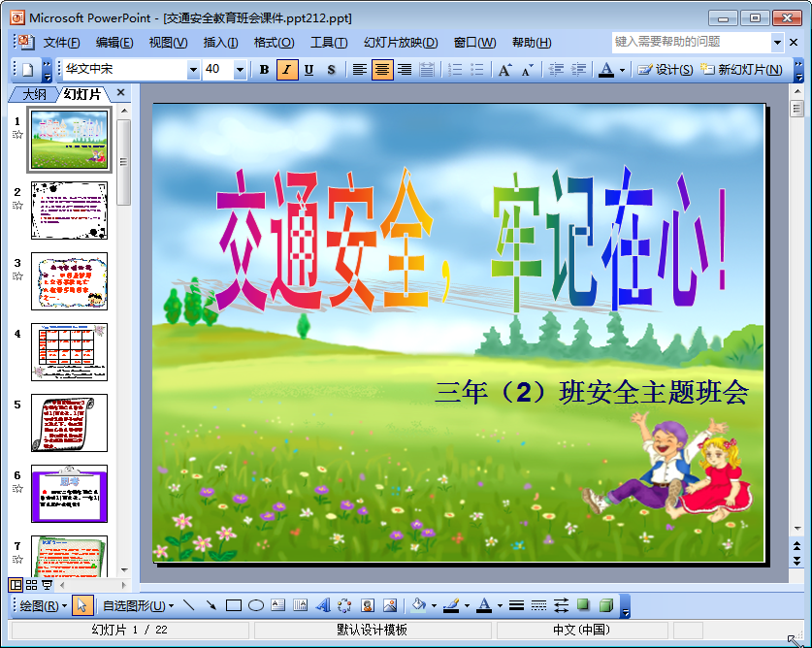The width and height of the screenshot is (812, 648).
Task: Open the 插入 menu
Action: pos(220,42)
